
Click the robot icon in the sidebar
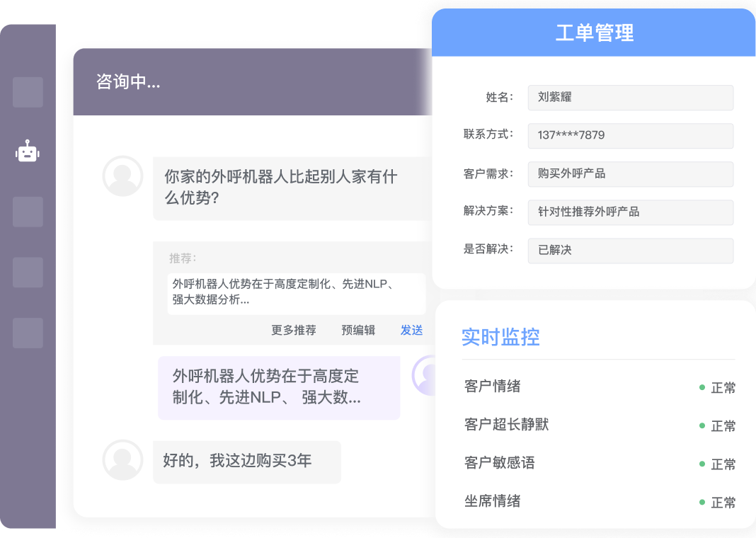[x=28, y=151]
